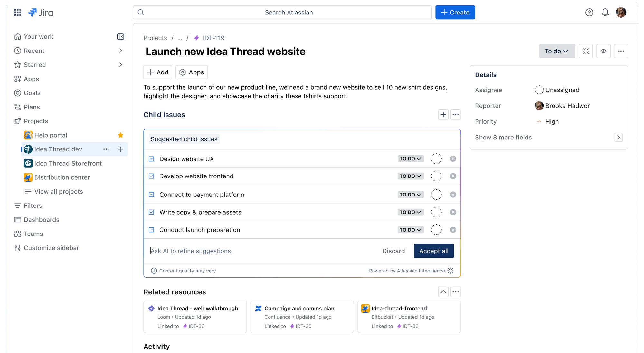Uncheck the Design website UX suggestion
This screenshot has height=353, width=644.
[x=151, y=158]
